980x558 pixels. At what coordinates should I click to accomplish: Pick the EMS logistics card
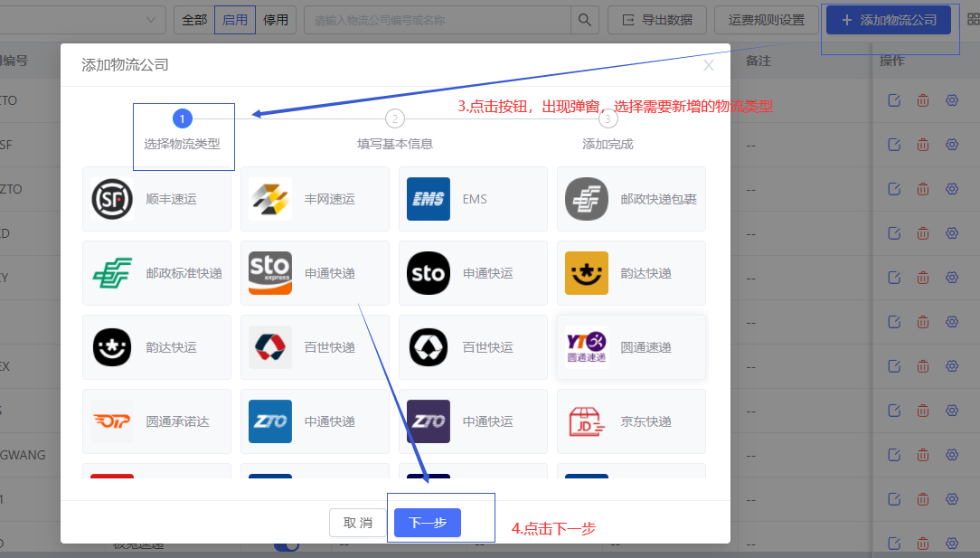[x=473, y=199]
